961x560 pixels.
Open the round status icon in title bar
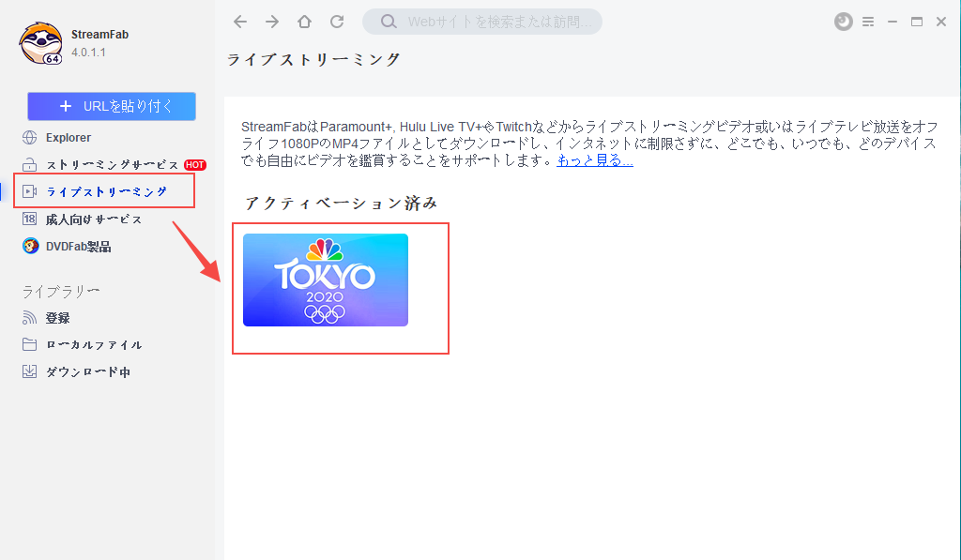[844, 22]
